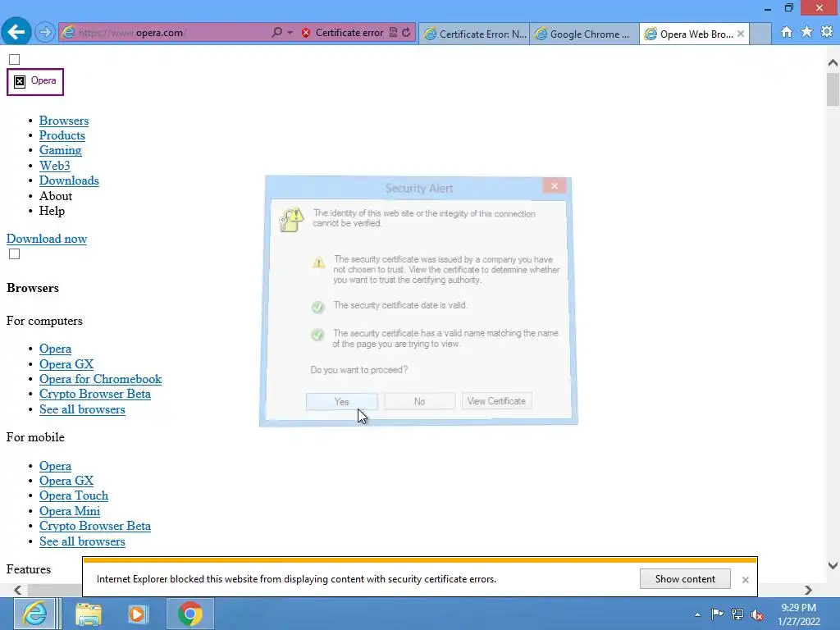840x630 pixels.
Task: Open the Products navigation link
Action: pos(62,135)
